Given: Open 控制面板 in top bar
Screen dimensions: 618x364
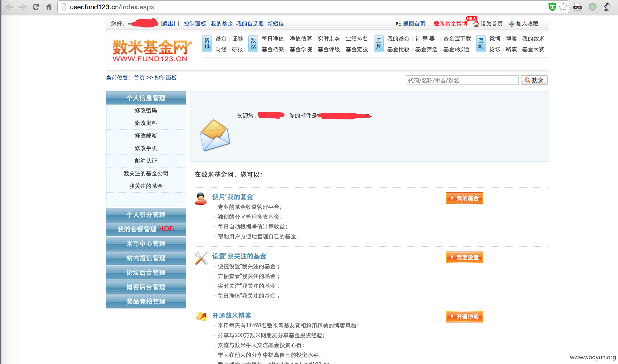Looking at the screenshot, I should coord(195,24).
